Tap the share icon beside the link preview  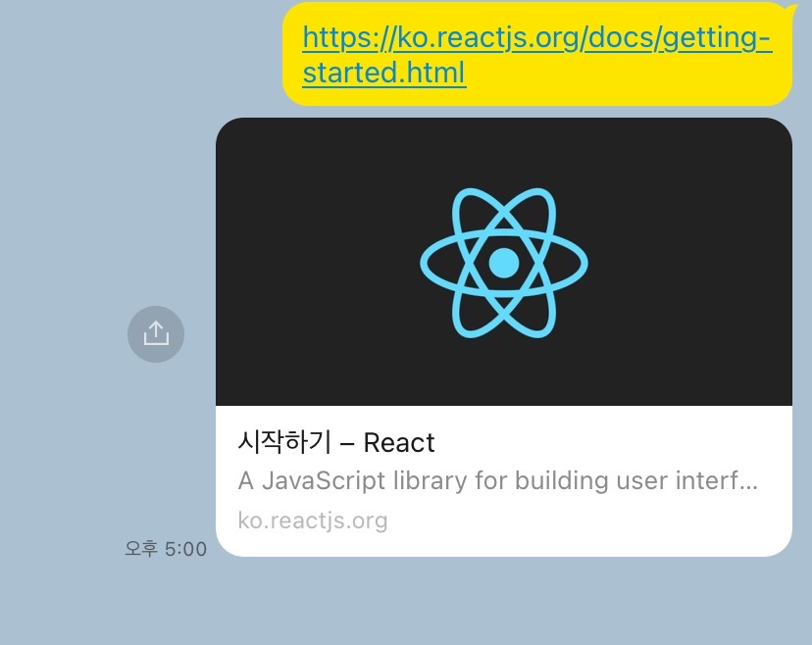tap(156, 334)
